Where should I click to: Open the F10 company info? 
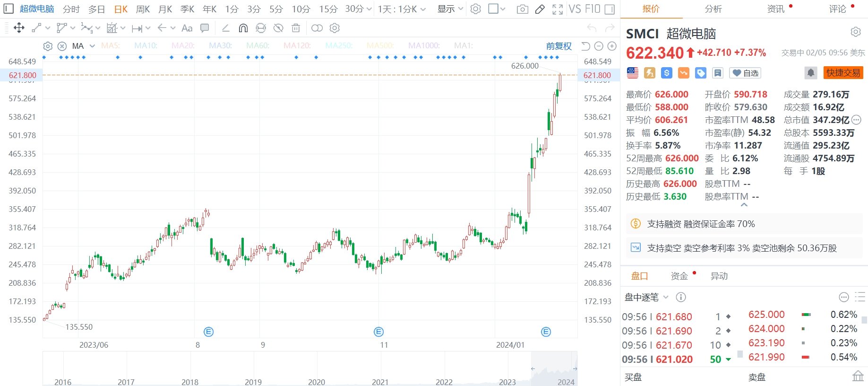(593, 9)
